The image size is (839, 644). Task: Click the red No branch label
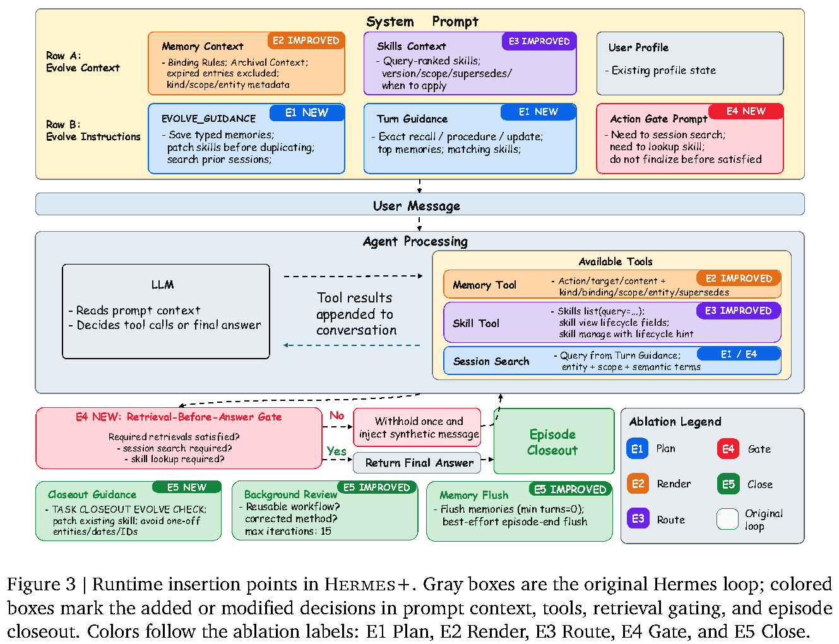coord(336,415)
